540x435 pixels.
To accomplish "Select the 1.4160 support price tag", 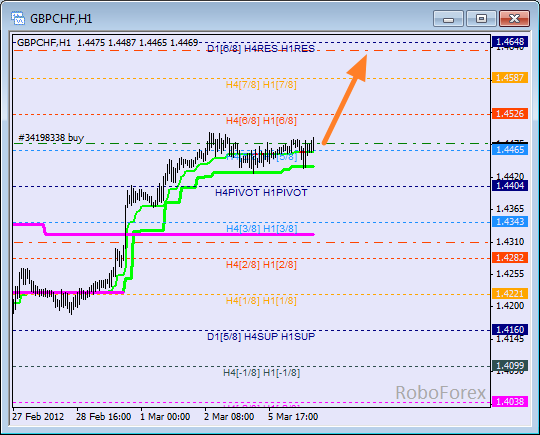I will click(510, 330).
